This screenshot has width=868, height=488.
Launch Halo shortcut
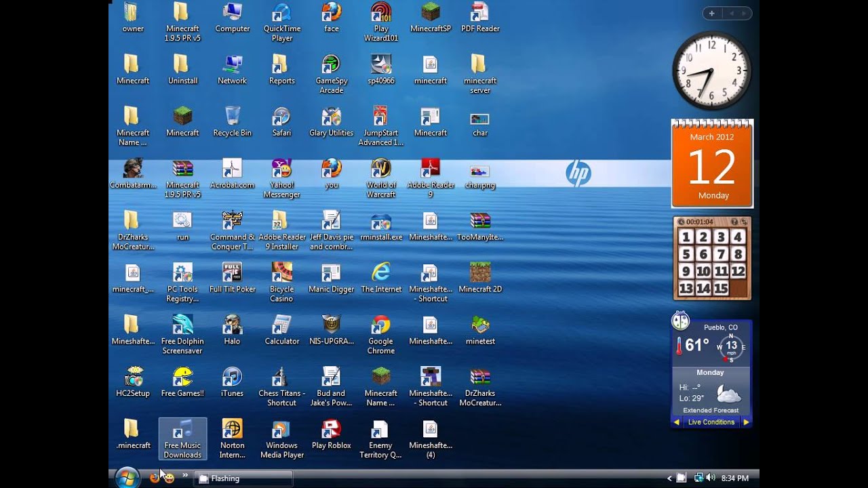point(233,331)
